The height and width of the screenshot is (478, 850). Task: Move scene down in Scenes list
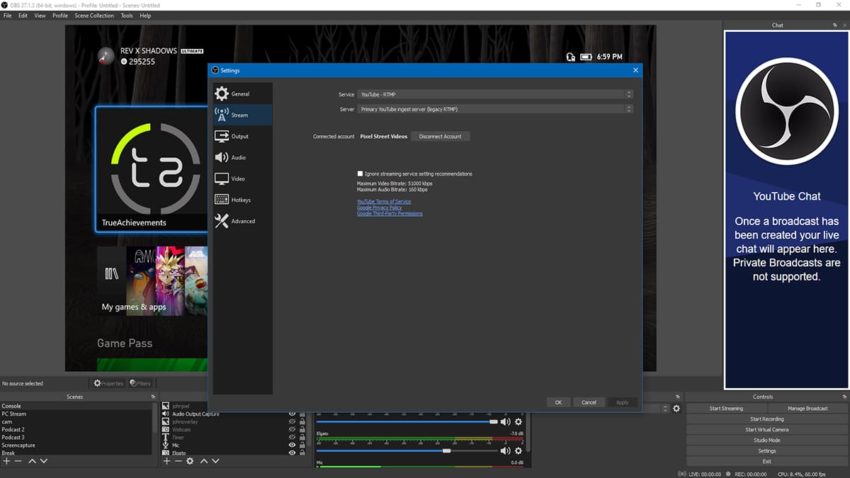[44, 461]
